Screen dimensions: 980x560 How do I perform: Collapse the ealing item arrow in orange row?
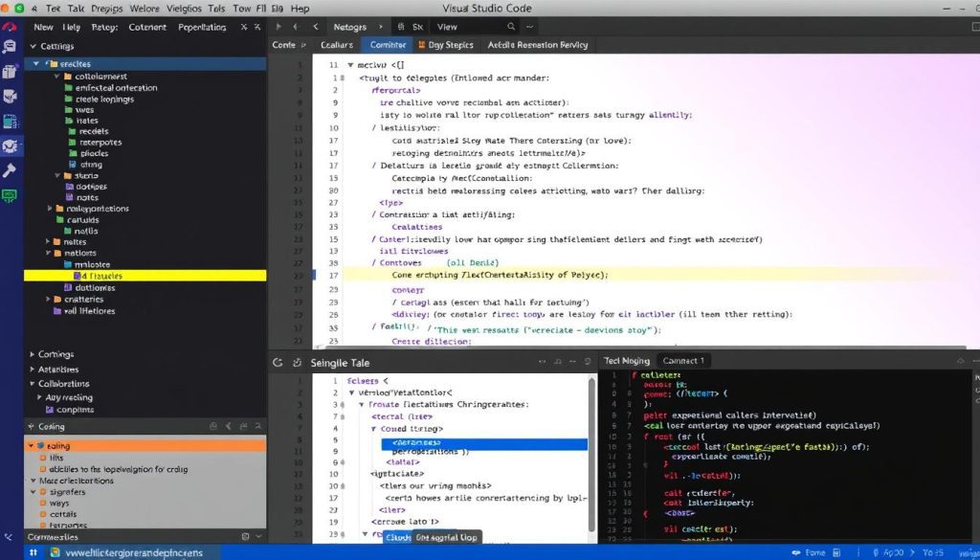pyautogui.click(x=30, y=446)
